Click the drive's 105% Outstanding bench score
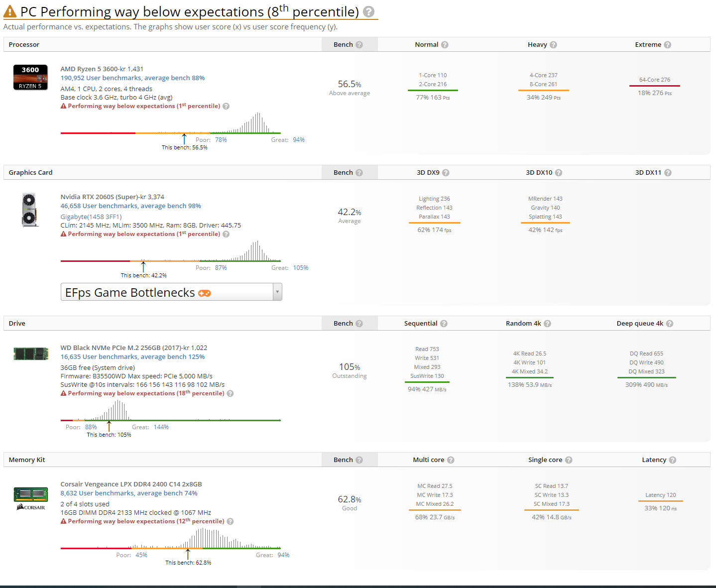The image size is (716, 588). click(x=350, y=367)
